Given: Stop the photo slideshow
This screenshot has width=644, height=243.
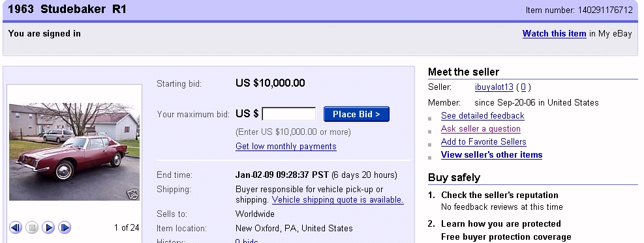Looking at the screenshot, I should tap(32, 227).
